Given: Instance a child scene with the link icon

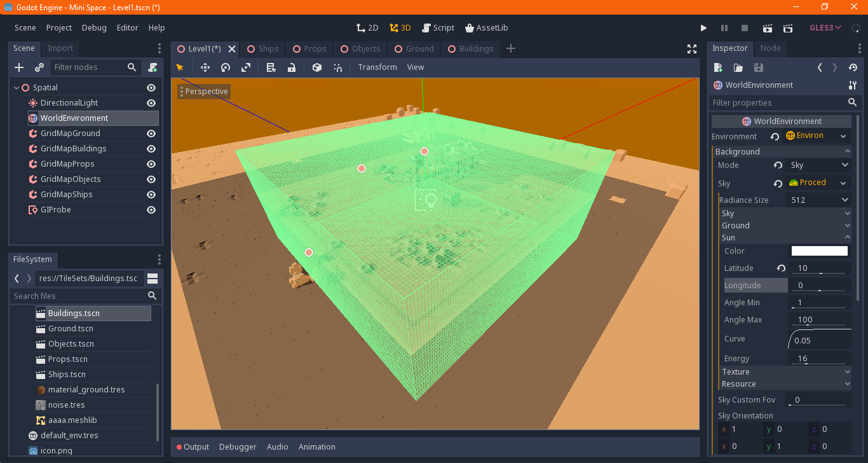Looking at the screenshot, I should [x=39, y=67].
